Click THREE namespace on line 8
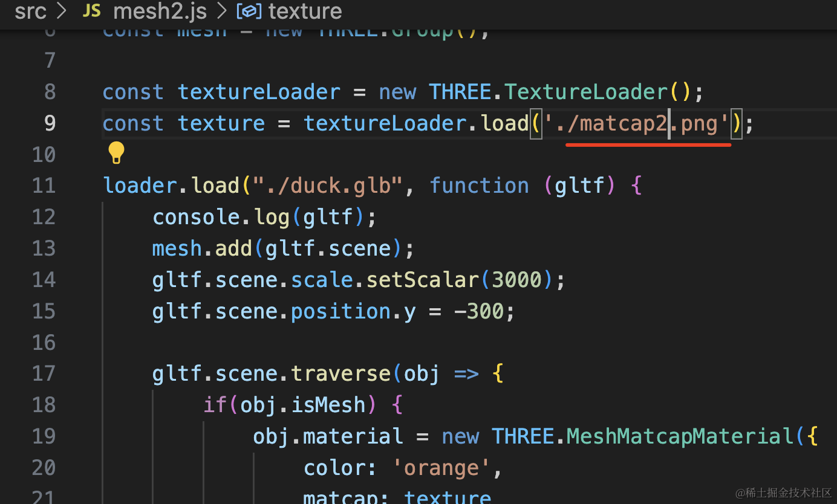This screenshot has width=837, height=504. pos(460,92)
